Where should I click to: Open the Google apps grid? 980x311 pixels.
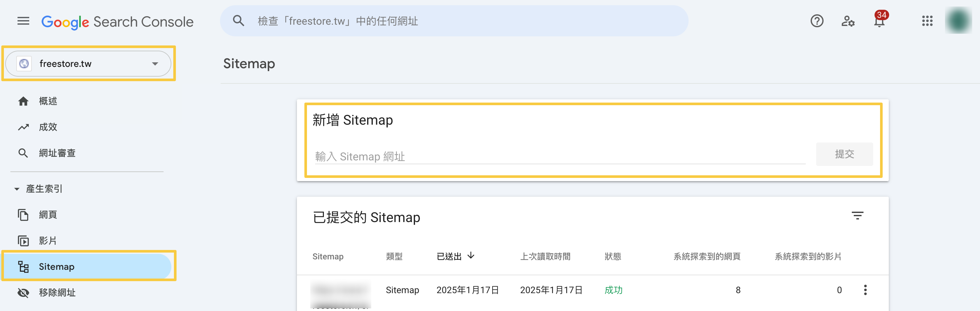tap(927, 21)
